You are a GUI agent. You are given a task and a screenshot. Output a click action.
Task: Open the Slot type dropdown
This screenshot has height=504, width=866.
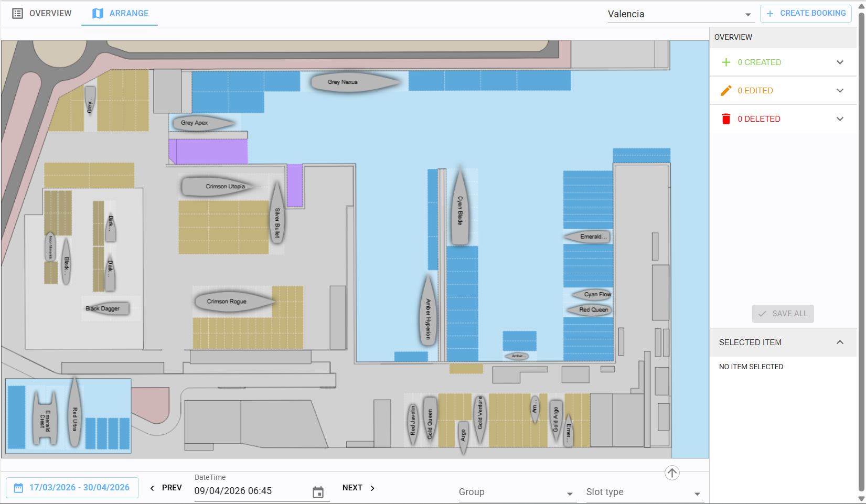(644, 492)
